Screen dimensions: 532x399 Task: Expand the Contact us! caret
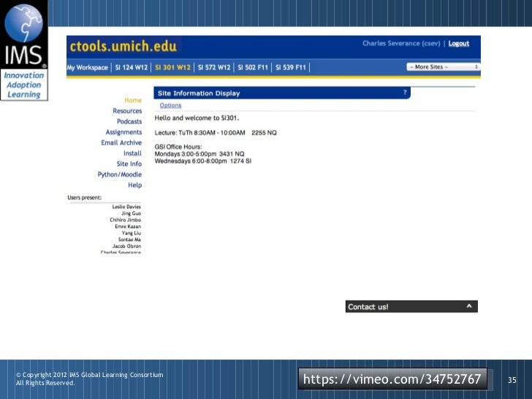click(469, 306)
